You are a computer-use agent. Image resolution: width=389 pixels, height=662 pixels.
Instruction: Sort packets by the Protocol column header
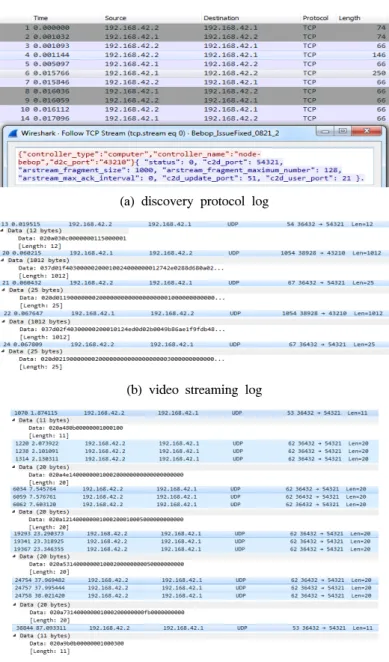click(315, 18)
